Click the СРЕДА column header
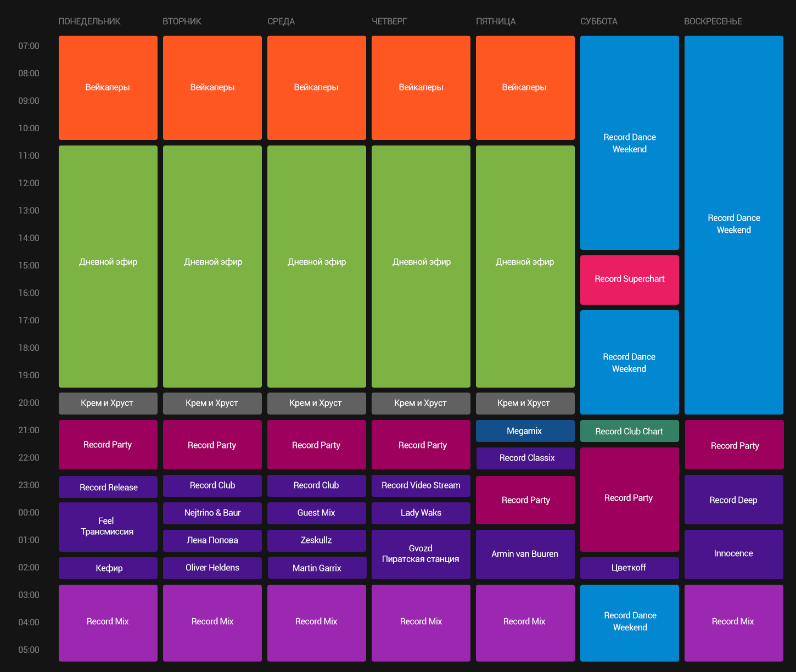The width and height of the screenshot is (796, 672). pos(281,21)
